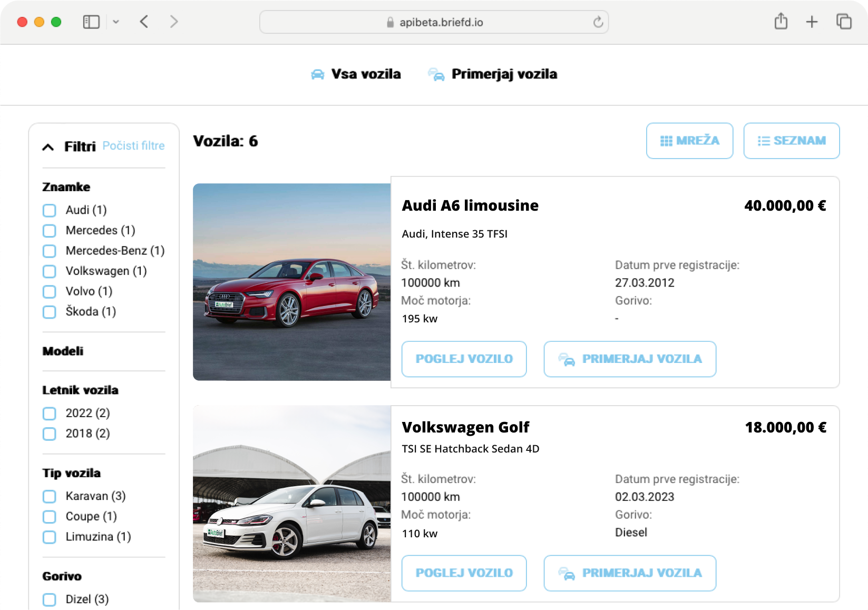Open the Vsa vozila tab
The image size is (868, 610).
[356, 74]
